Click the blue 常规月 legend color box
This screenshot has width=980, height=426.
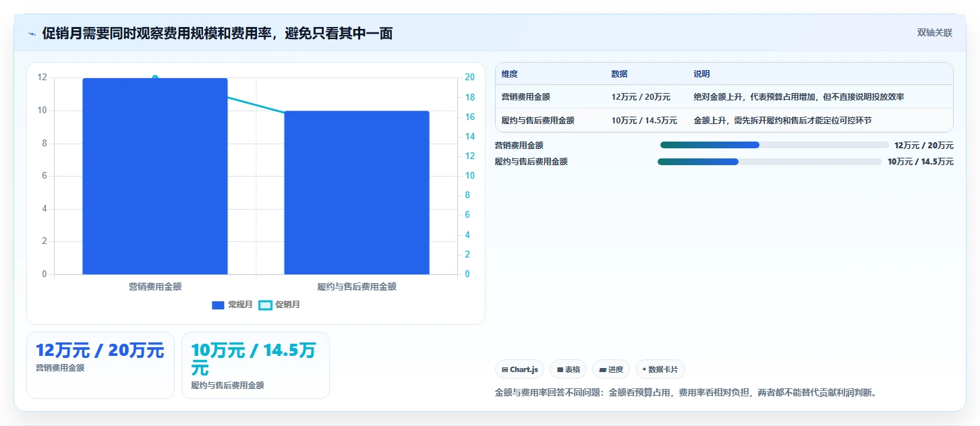point(218,305)
